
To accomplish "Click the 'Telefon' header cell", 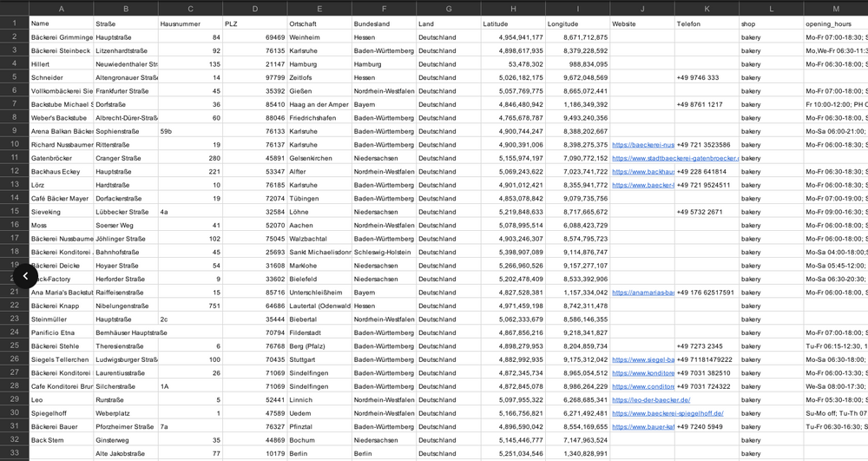I will tap(707, 23).
